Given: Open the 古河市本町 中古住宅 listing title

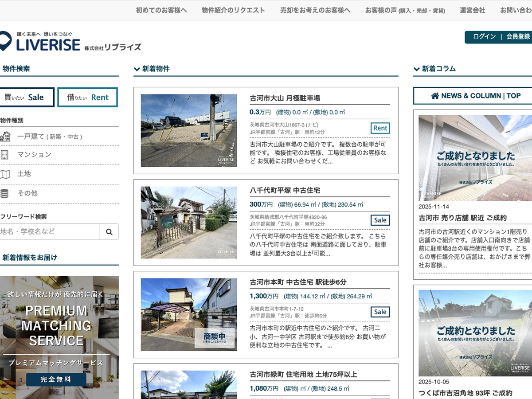Looking at the screenshot, I should coord(298,282).
